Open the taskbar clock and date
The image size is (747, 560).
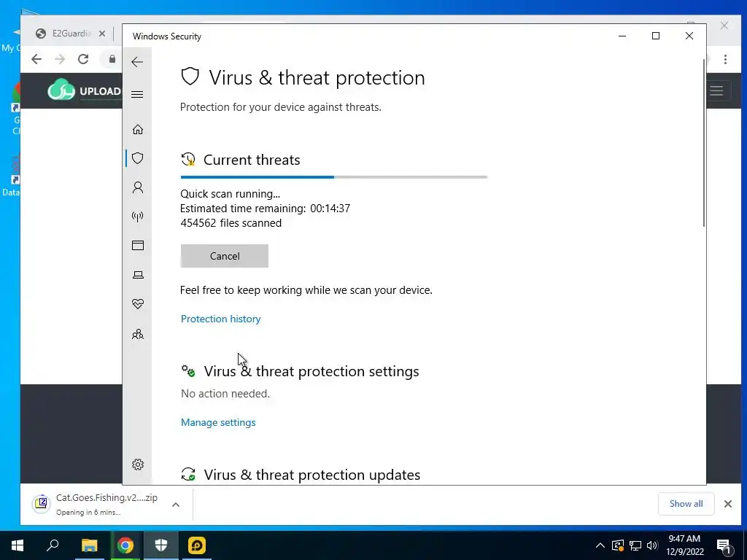[x=684, y=545]
